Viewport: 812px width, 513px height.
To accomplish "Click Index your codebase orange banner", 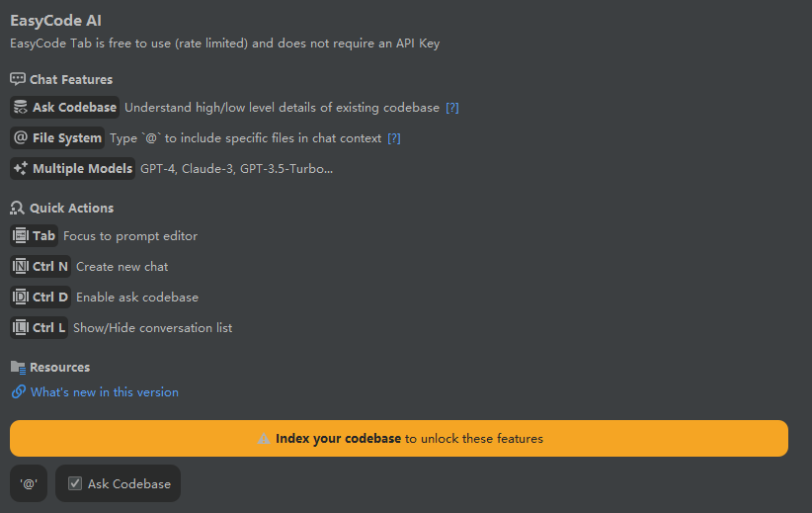I will [x=399, y=439].
